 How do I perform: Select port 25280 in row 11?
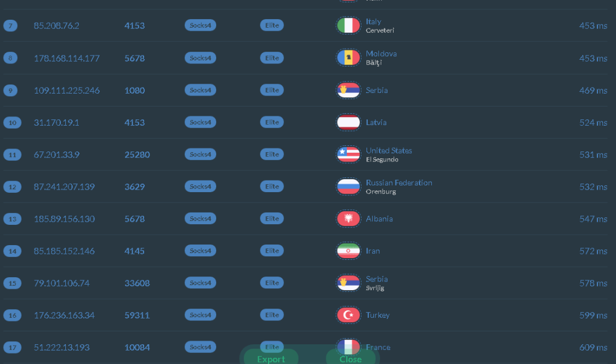137,155
